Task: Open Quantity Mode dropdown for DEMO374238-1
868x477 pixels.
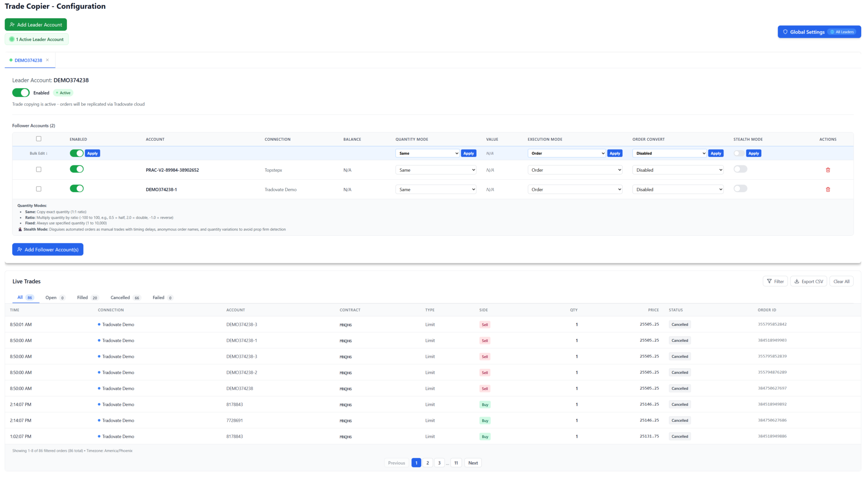Action: click(x=435, y=190)
